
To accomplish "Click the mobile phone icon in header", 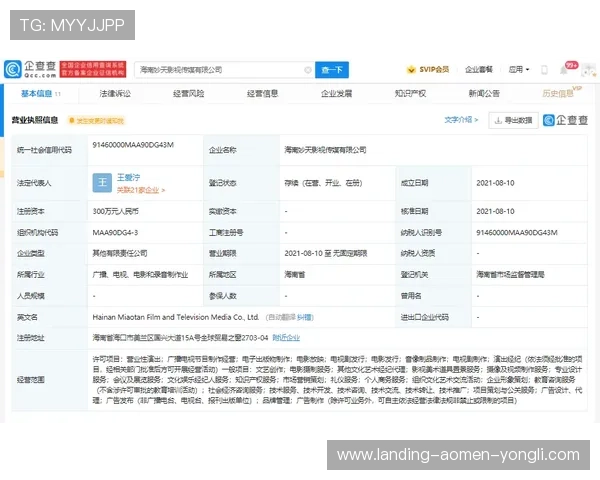I will [x=544, y=70].
